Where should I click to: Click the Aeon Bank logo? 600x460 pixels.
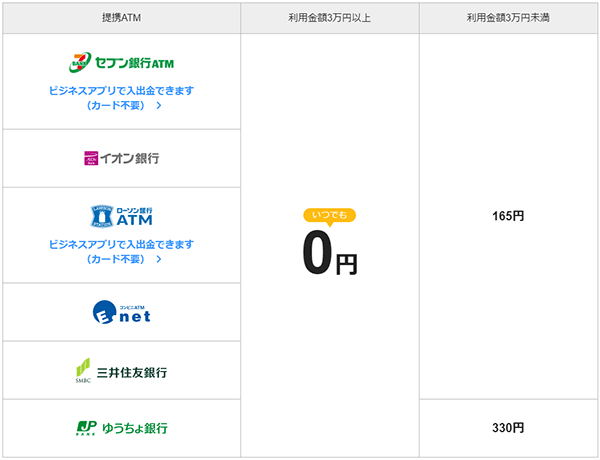(121, 158)
